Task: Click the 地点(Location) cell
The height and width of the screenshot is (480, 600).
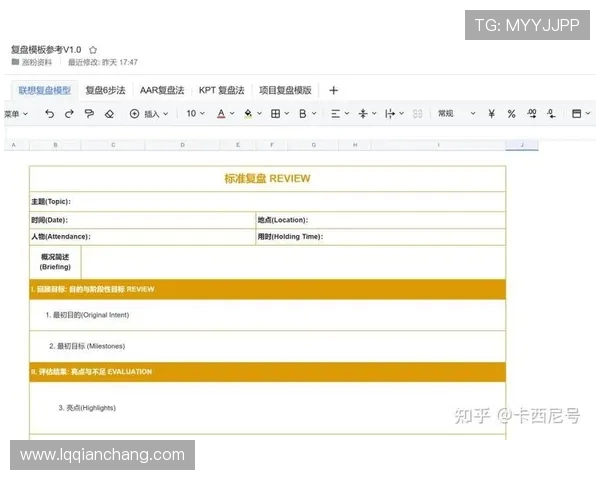Action: coord(381,220)
